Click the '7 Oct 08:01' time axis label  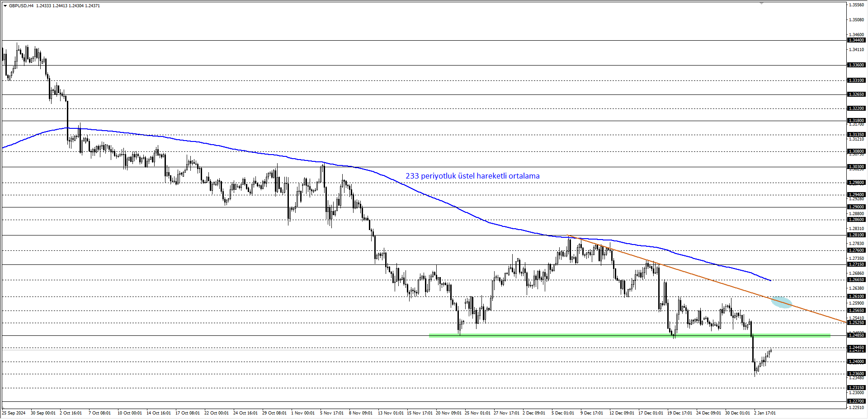pyautogui.click(x=99, y=413)
